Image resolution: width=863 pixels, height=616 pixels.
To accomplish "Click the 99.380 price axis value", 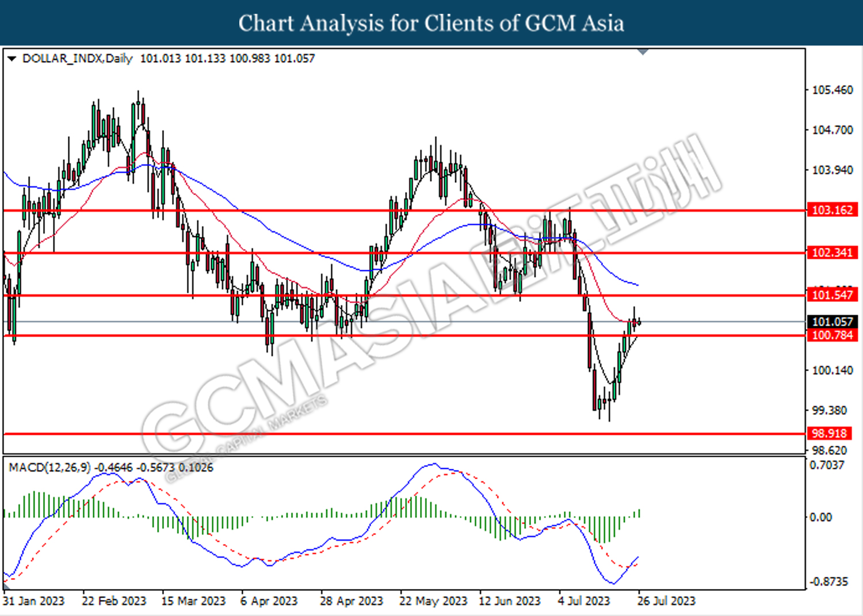I will tap(829, 411).
